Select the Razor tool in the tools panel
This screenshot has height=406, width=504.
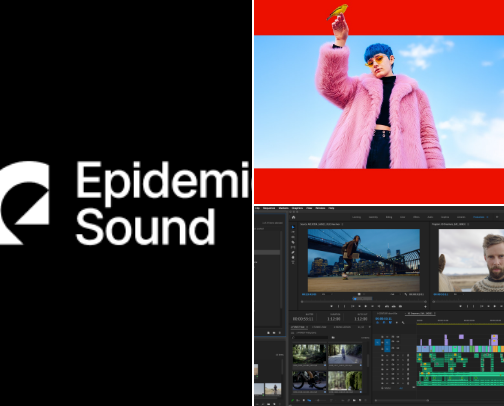click(293, 242)
